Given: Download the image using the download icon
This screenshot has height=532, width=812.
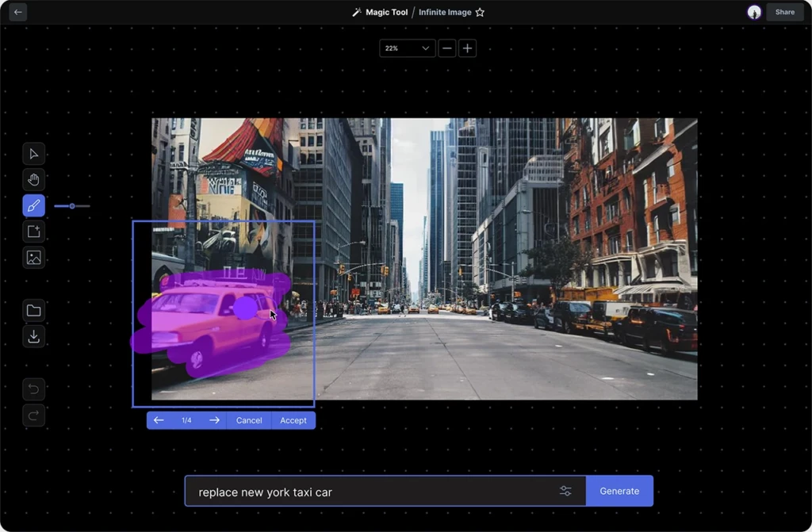Looking at the screenshot, I should pos(33,336).
